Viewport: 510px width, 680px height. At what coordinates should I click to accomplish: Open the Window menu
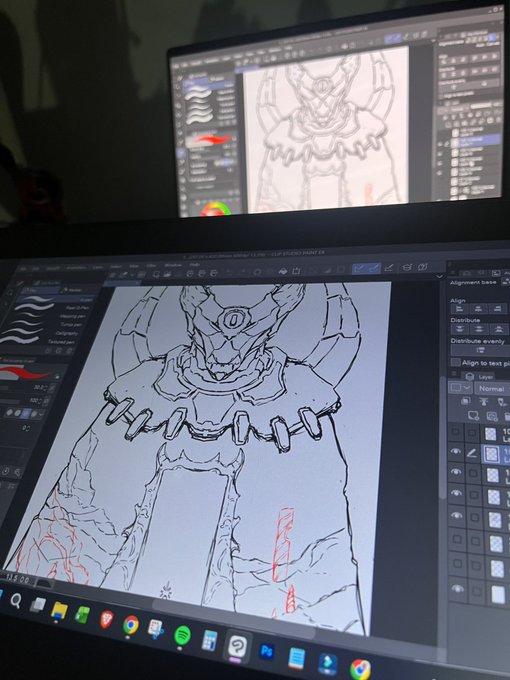[173, 265]
